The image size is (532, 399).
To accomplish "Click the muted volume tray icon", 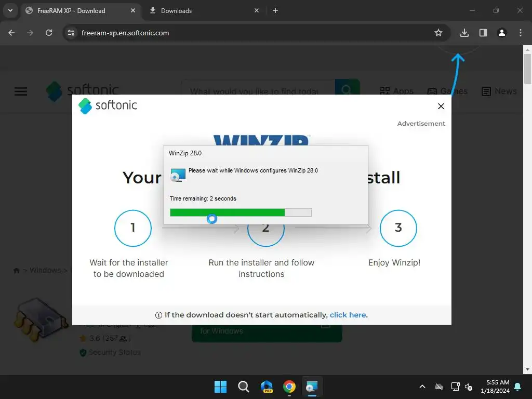I will click(469, 387).
